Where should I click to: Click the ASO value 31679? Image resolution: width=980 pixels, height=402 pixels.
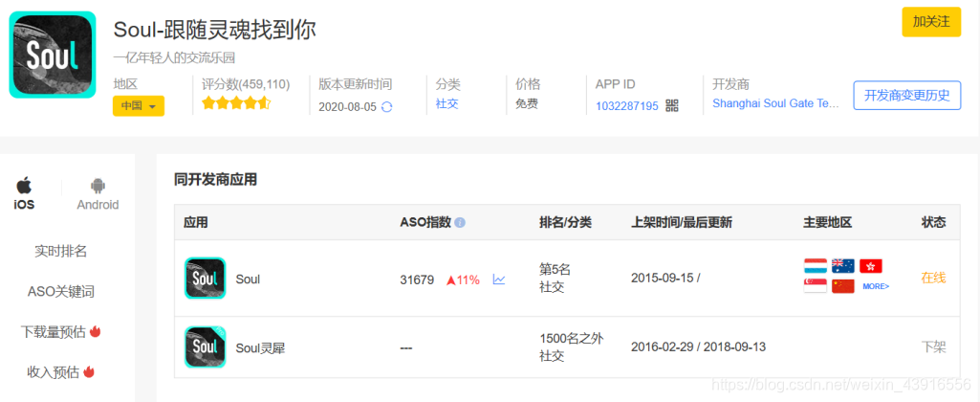(x=417, y=279)
